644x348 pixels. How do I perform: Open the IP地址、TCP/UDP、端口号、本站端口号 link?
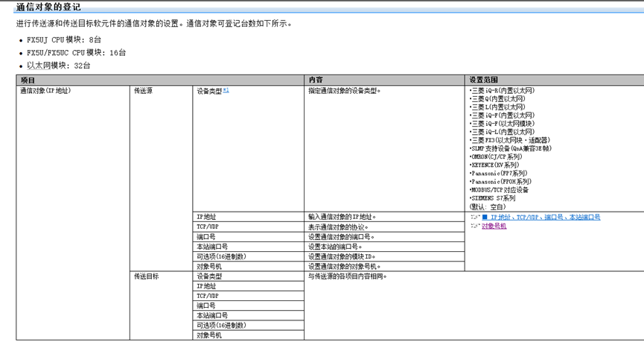tap(545, 217)
